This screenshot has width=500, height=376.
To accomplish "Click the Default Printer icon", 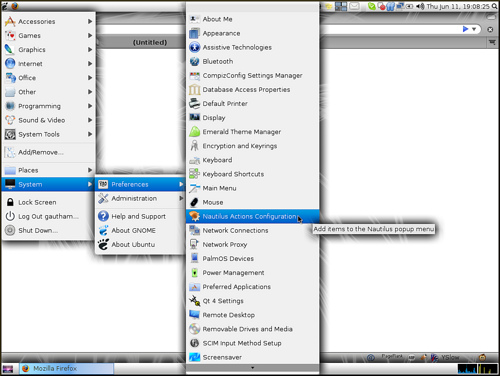I will (x=194, y=104).
